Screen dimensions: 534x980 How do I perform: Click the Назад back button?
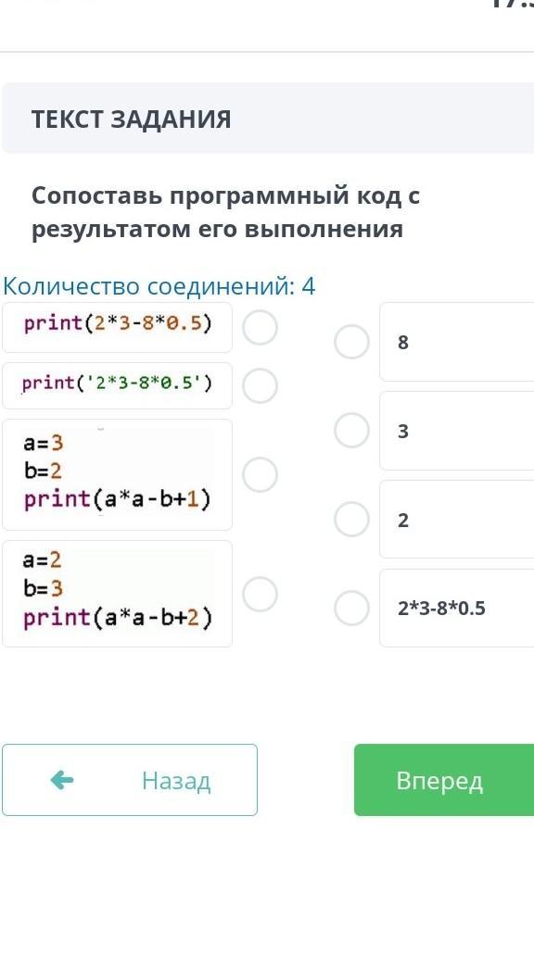(130, 780)
